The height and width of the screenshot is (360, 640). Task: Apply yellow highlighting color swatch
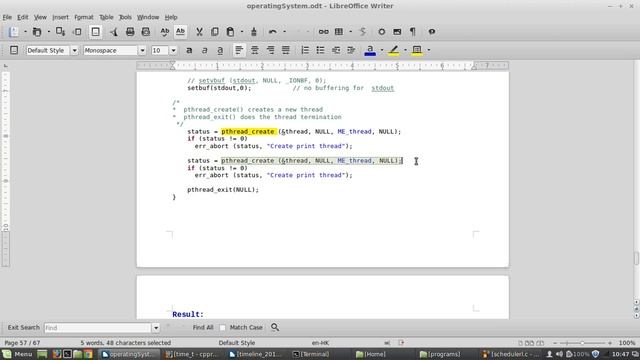point(393,50)
